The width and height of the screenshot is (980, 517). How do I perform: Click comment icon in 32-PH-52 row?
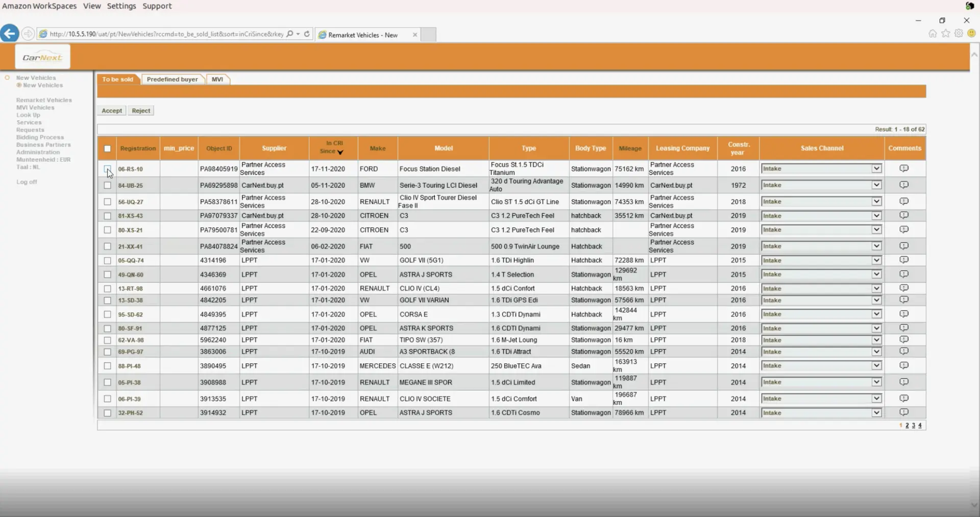tap(904, 412)
